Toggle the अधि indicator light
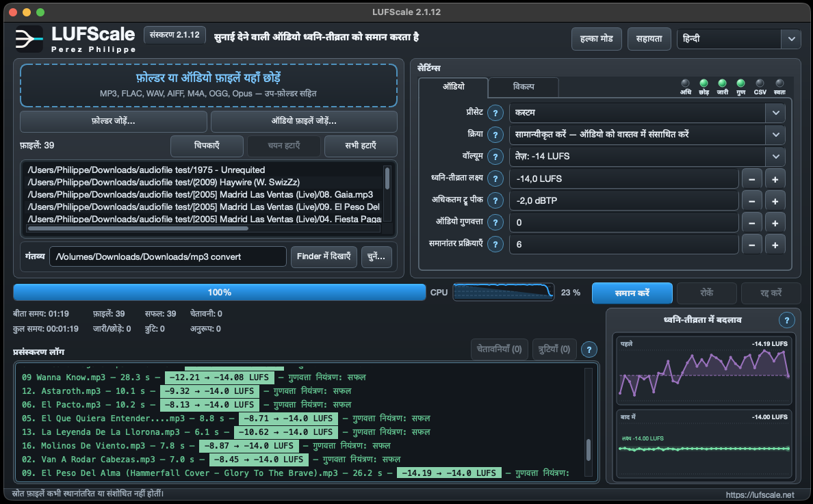This screenshot has width=813, height=504. [x=686, y=83]
